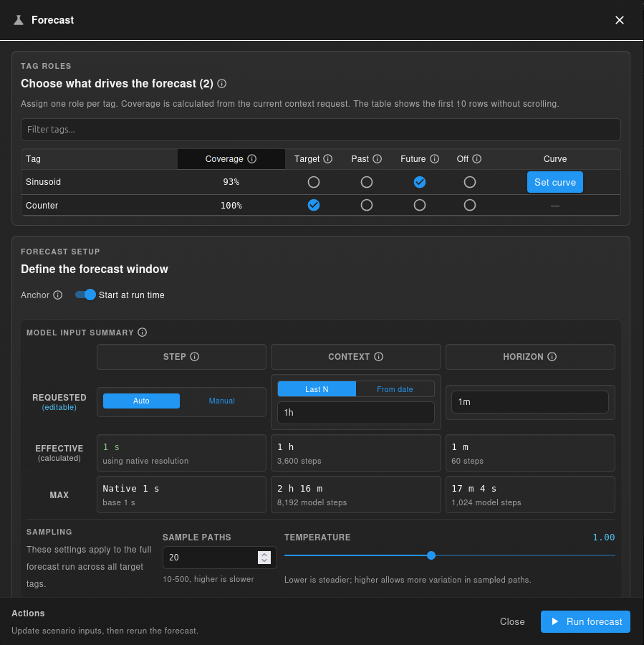Screen dimensions: 644x645
Task: Select Future role for Sinusoid
Action: pos(420,182)
